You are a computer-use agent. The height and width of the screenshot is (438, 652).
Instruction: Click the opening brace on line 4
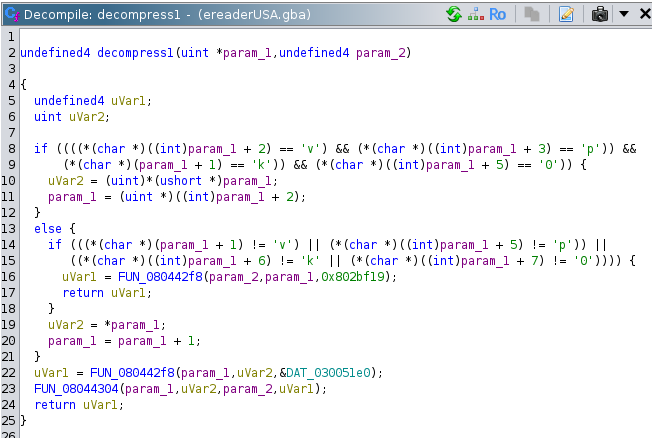click(x=23, y=85)
